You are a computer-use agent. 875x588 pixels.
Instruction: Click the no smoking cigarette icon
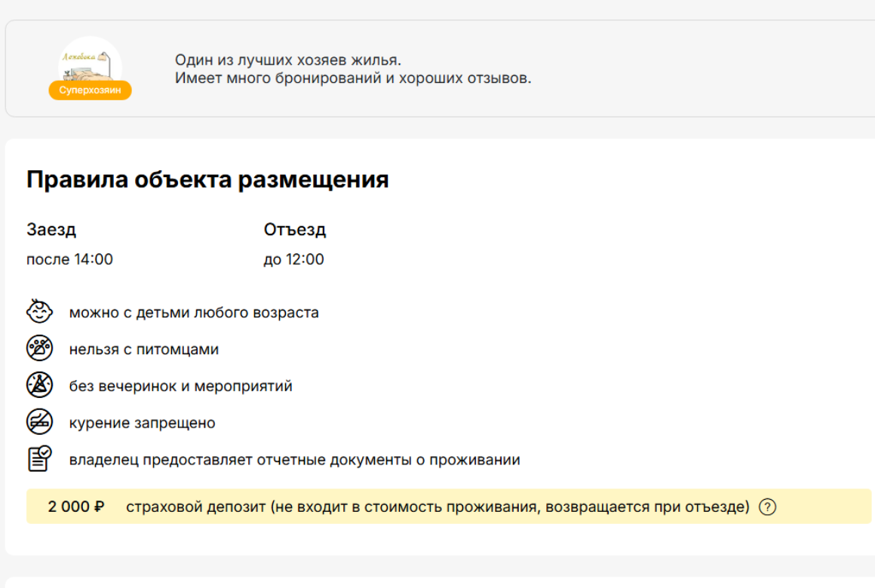point(40,423)
